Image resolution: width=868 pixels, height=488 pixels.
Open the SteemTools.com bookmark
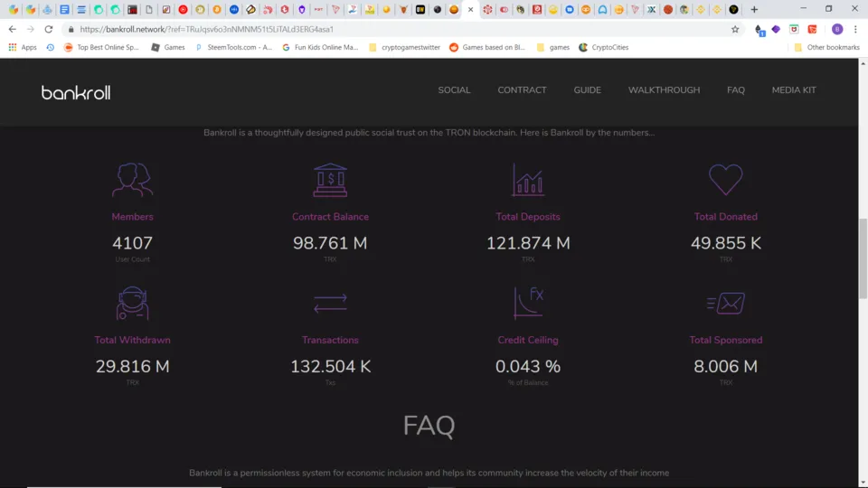coord(233,48)
